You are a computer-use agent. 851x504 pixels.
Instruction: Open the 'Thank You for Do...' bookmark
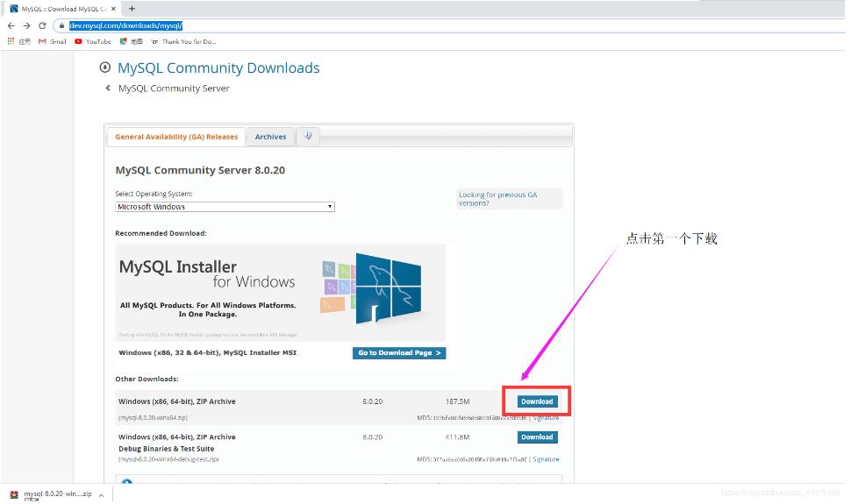point(183,41)
